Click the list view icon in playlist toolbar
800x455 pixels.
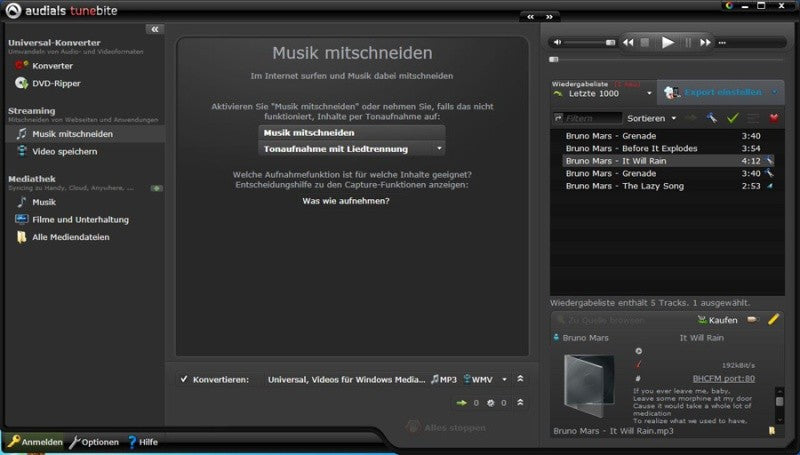tap(753, 118)
